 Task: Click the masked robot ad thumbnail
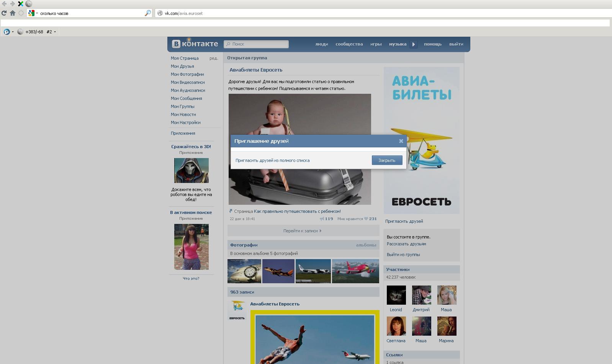click(191, 170)
